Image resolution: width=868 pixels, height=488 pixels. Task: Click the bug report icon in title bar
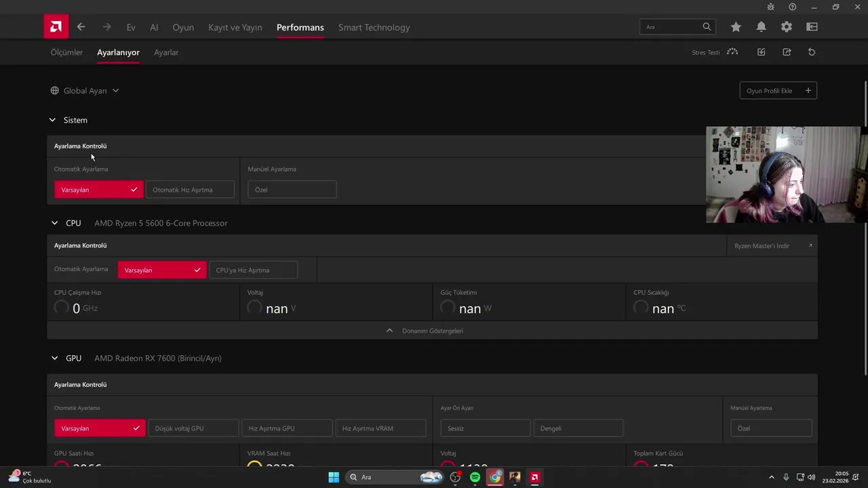click(x=770, y=7)
